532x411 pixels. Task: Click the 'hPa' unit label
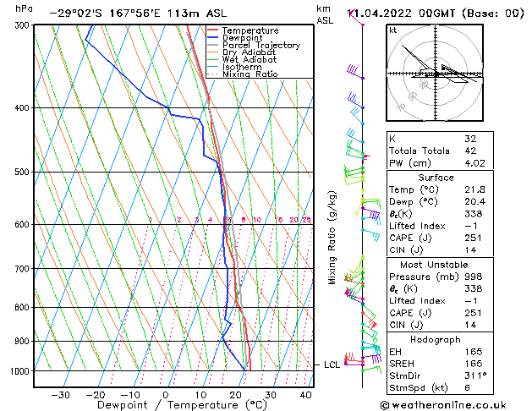pos(24,8)
